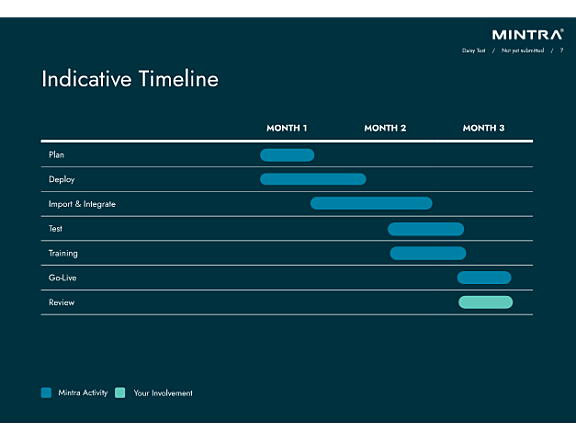Click the MINTRA logo
This screenshot has width=576, height=444.
[528, 35]
